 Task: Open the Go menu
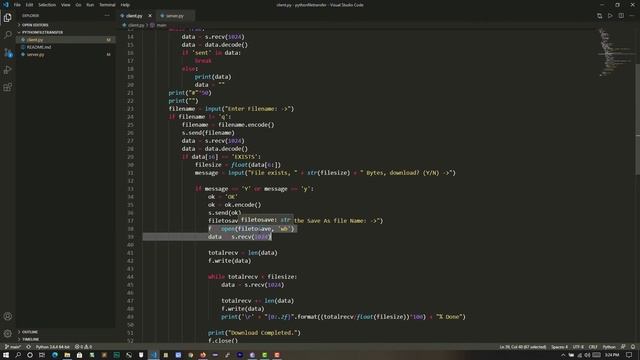click(x=78, y=5)
